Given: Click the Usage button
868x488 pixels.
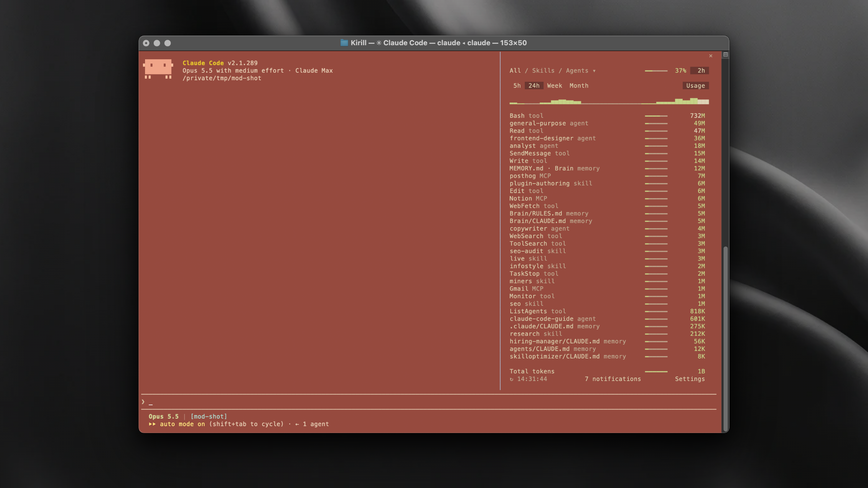Looking at the screenshot, I should [695, 86].
